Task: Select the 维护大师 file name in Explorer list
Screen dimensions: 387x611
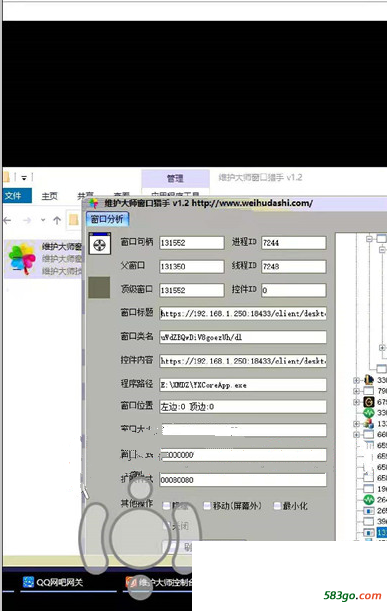Action: 62,246
